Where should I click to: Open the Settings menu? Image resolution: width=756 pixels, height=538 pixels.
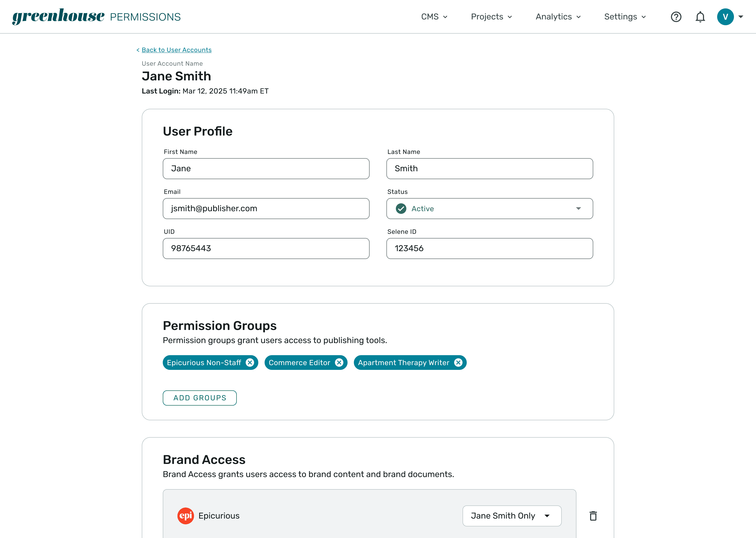click(625, 17)
